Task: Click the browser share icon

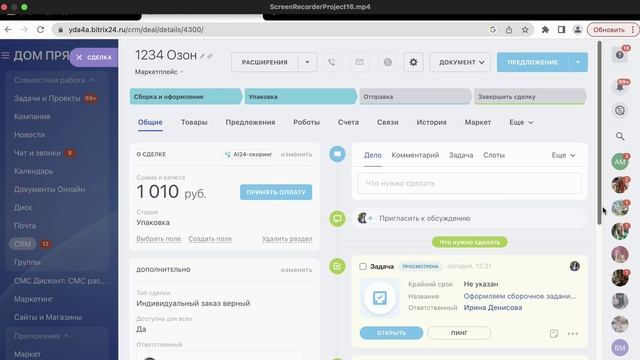Action: [x=509, y=29]
